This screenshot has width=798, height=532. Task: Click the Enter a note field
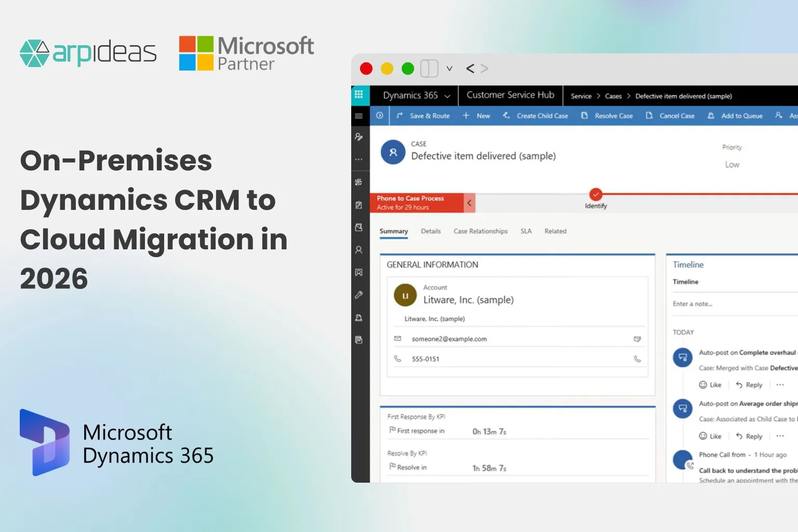[x=735, y=304]
